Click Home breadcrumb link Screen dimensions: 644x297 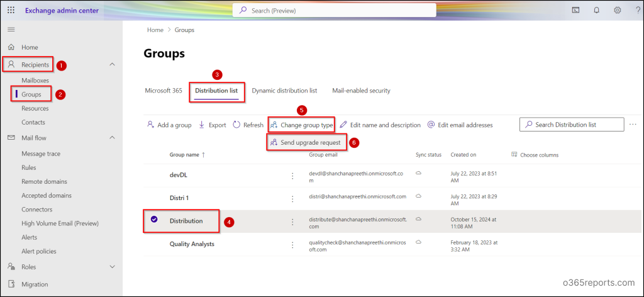pos(155,30)
